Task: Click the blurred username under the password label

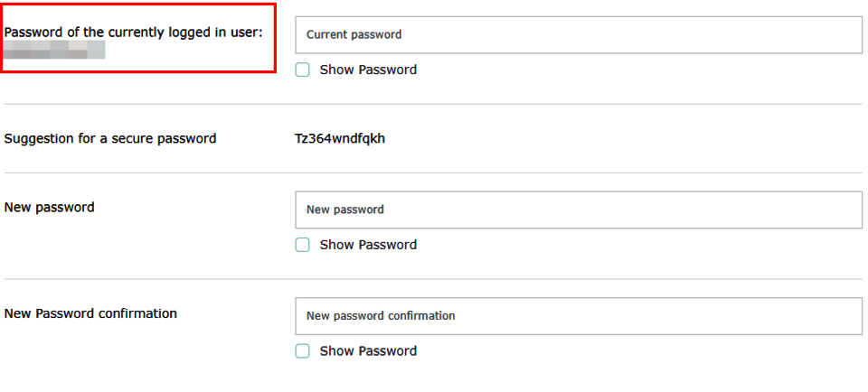Action: point(54,49)
